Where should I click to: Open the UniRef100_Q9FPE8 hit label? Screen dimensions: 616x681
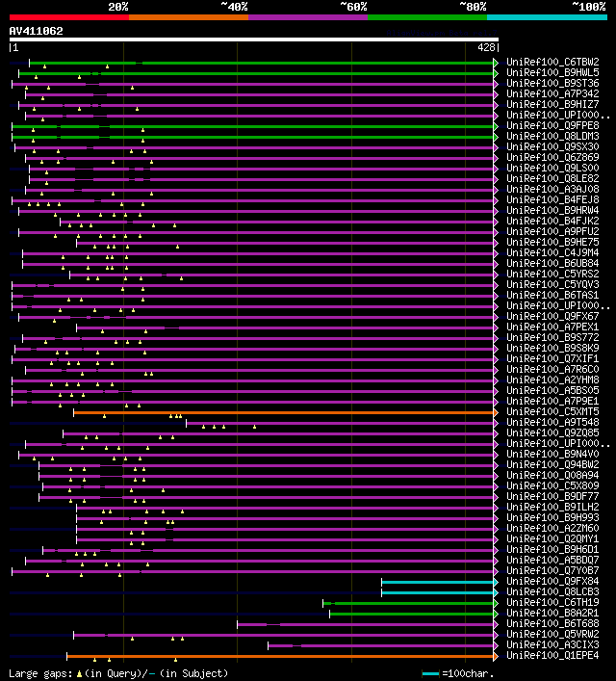pos(552,125)
